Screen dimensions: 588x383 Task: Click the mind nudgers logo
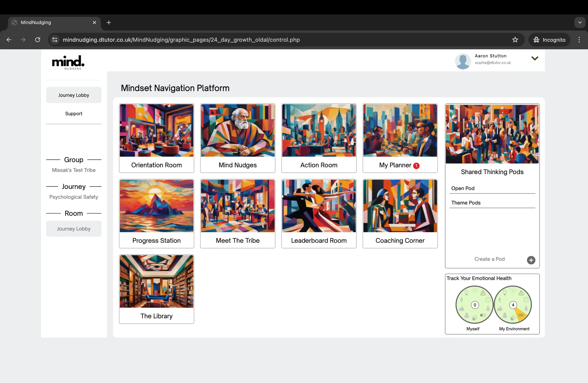68,62
